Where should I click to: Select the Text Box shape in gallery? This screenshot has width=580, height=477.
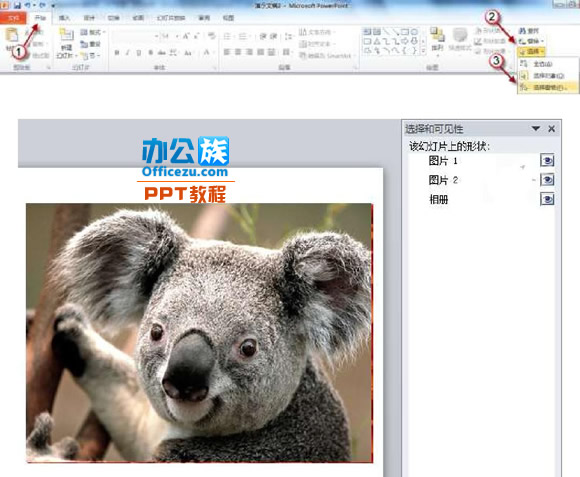click(367, 32)
